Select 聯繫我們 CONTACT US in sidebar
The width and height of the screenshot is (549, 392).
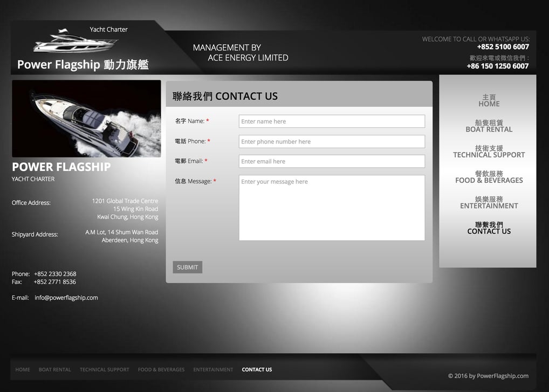click(x=489, y=228)
